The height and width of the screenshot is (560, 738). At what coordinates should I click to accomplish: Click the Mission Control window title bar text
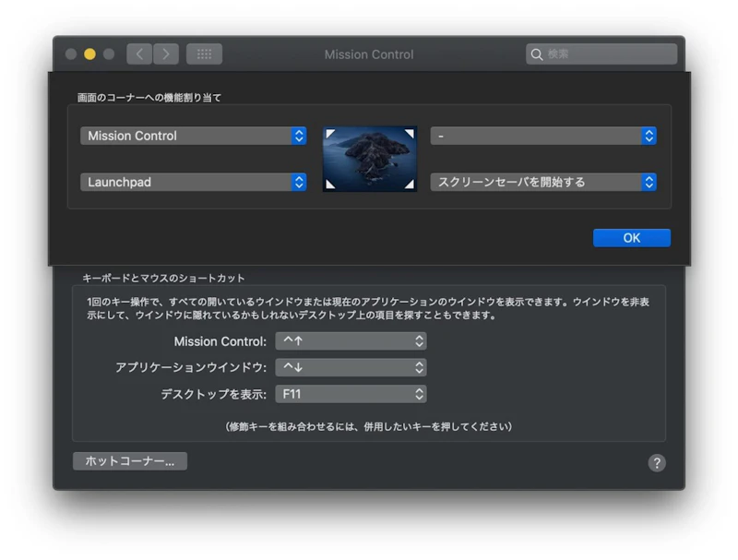pyautogui.click(x=368, y=54)
